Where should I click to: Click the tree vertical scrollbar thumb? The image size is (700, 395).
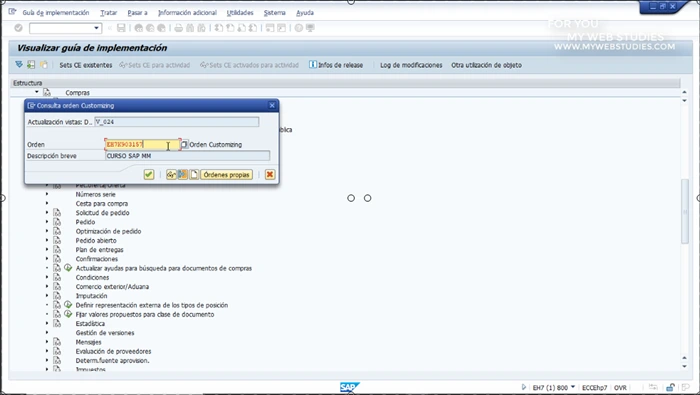(x=685, y=211)
